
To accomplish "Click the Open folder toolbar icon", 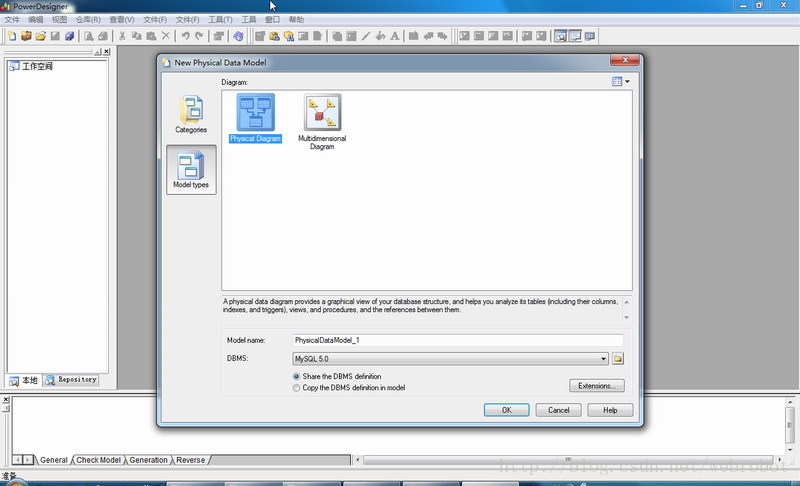I will pyautogui.click(x=41, y=36).
